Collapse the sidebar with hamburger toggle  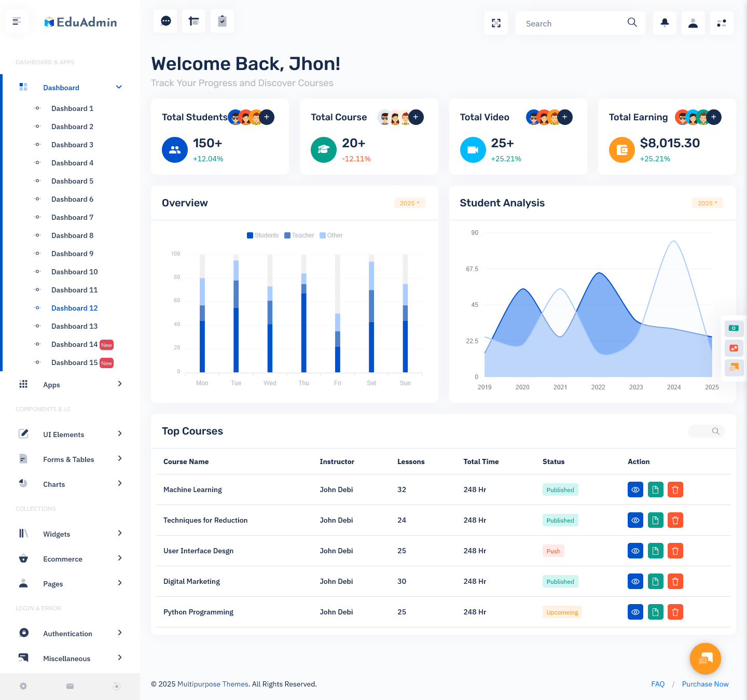click(x=17, y=21)
